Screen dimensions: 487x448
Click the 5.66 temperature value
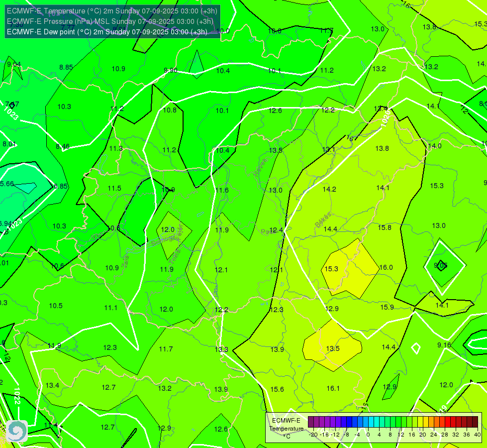[x=7, y=184]
